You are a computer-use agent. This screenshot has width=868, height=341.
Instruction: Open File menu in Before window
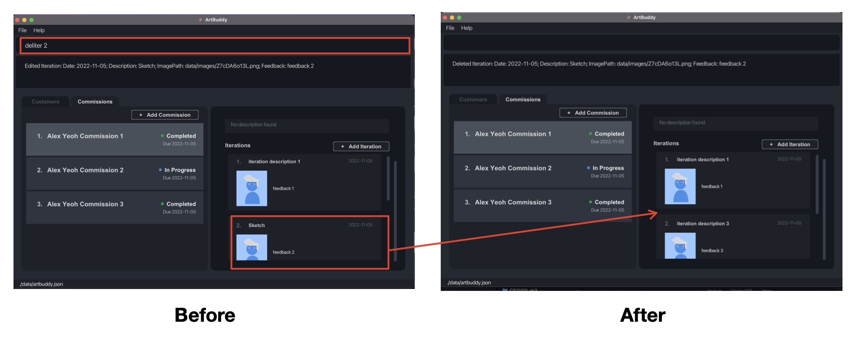click(22, 30)
